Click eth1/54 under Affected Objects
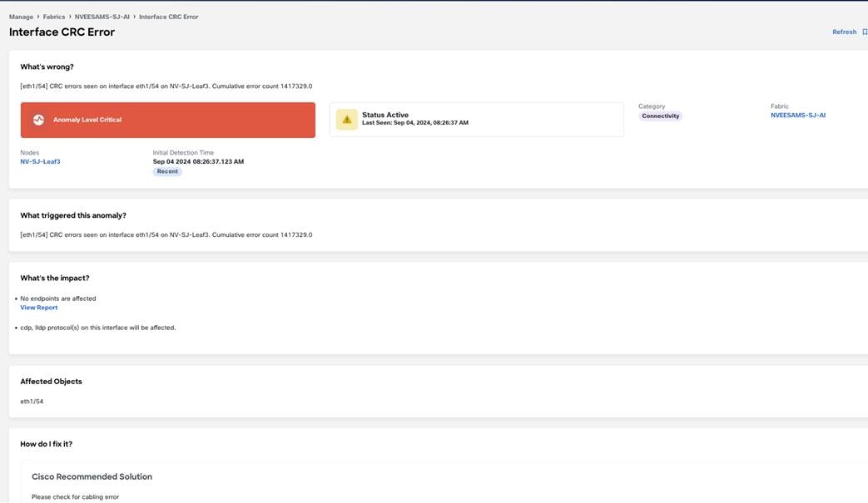 coord(32,402)
